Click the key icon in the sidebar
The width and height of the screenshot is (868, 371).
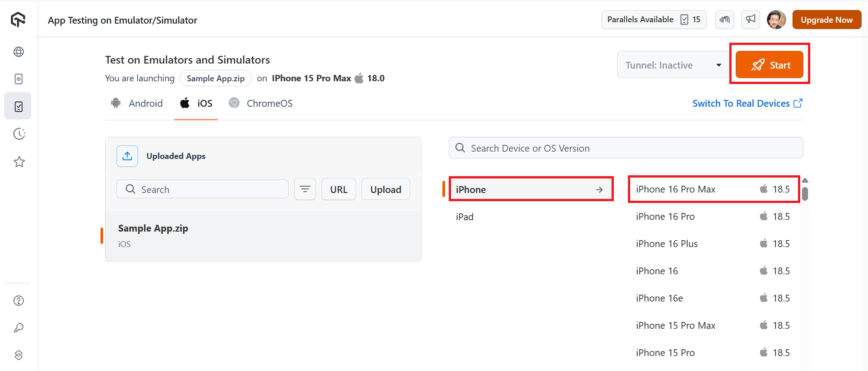(x=19, y=328)
